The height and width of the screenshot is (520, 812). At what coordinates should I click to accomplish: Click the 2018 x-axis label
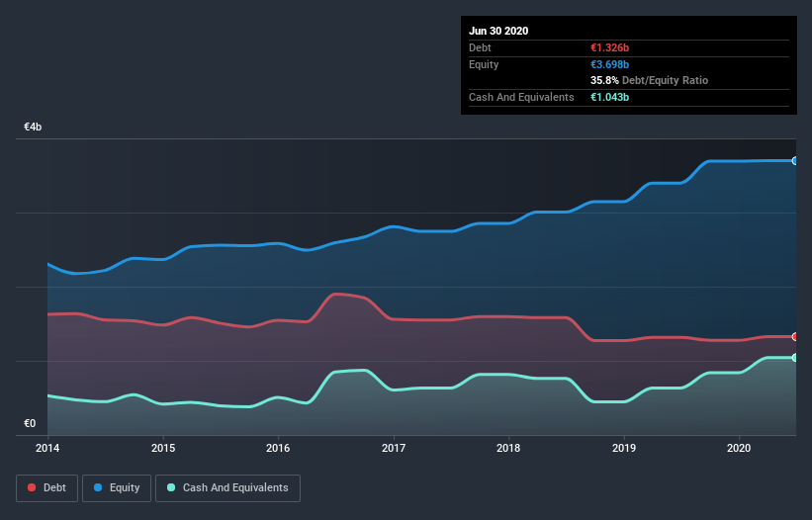pos(508,448)
